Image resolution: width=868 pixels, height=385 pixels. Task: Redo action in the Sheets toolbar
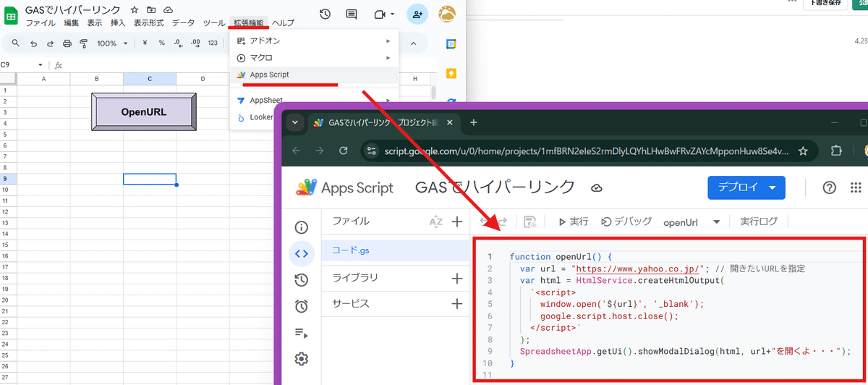[50, 43]
